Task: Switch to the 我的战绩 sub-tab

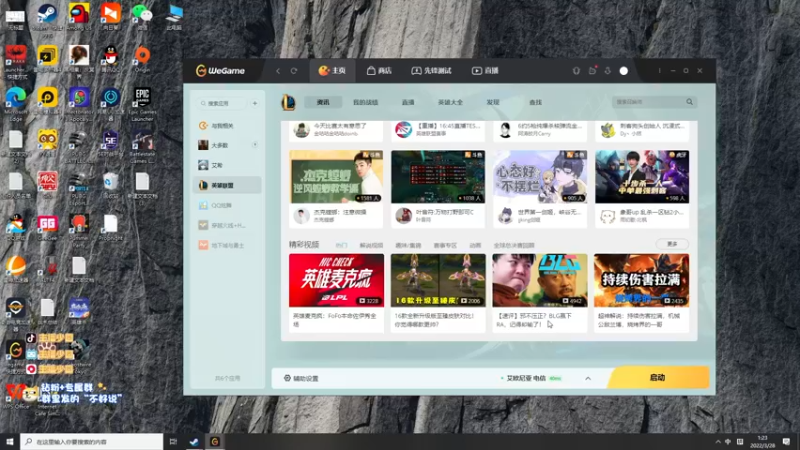Action: [365, 102]
